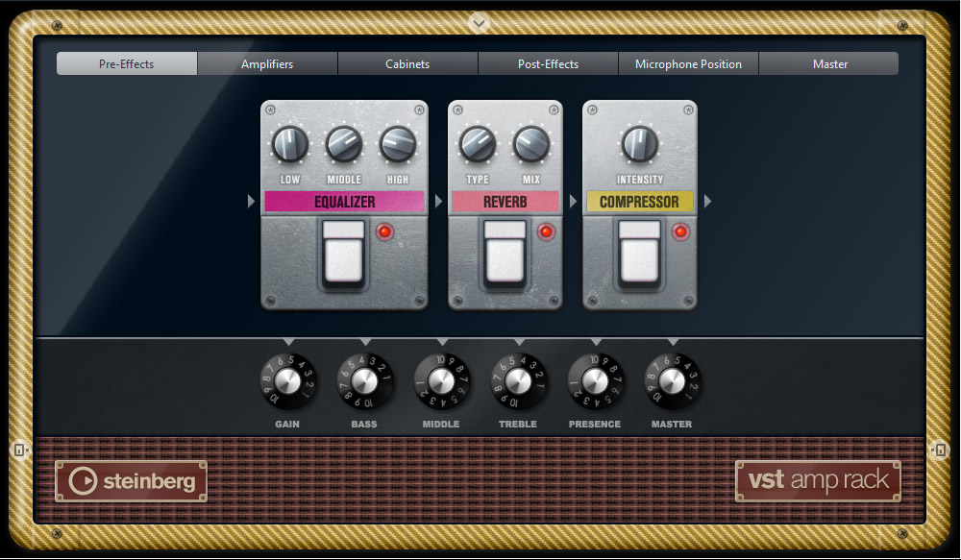Open the Master tab

coord(829,63)
